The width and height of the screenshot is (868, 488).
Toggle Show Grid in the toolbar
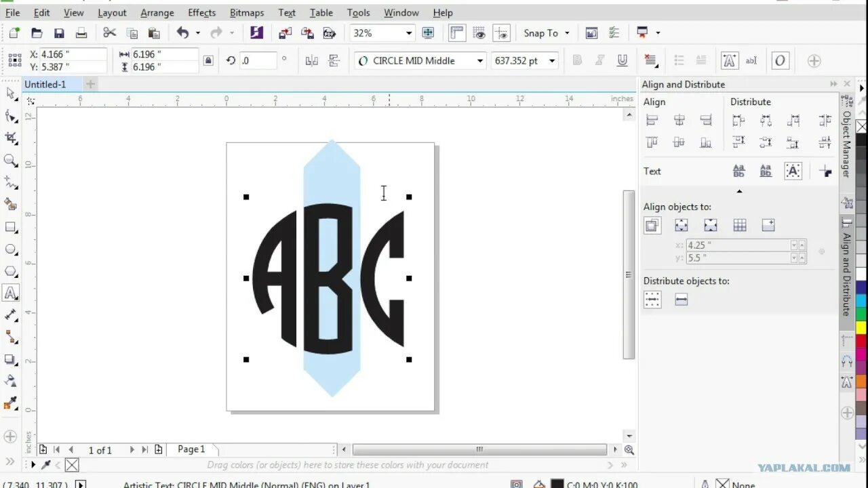point(479,33)
